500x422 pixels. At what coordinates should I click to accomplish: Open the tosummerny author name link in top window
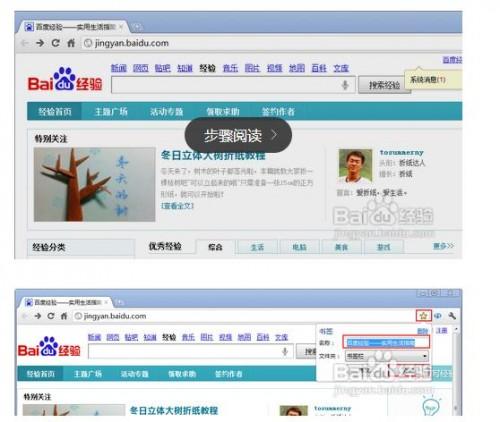401,152
